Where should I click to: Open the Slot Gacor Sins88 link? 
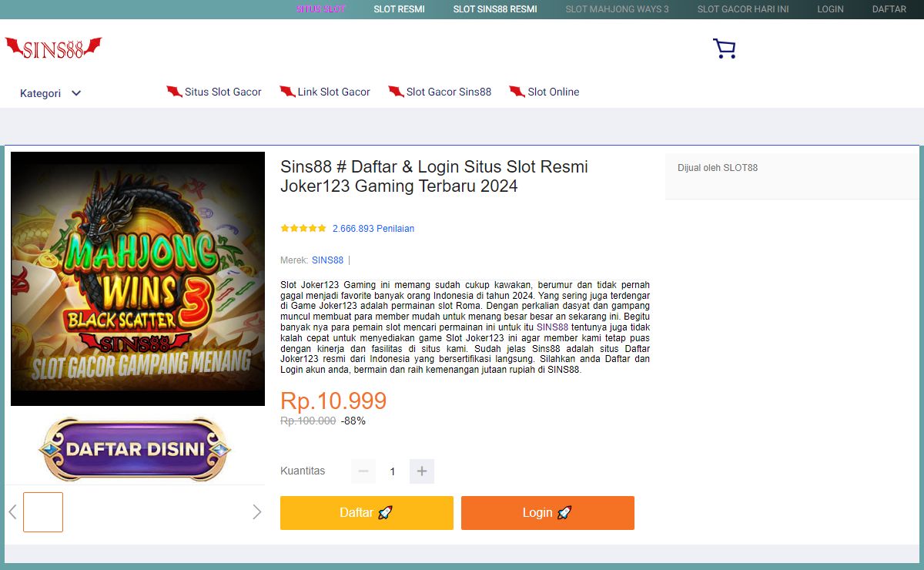[x=440, y=92]
